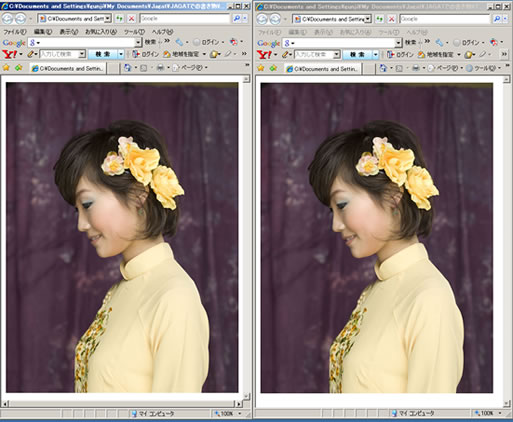Click Yahoo pencil icon in right window
Image resolution: width=513 pixels, height=422 pixels.
tap(285, 54)
